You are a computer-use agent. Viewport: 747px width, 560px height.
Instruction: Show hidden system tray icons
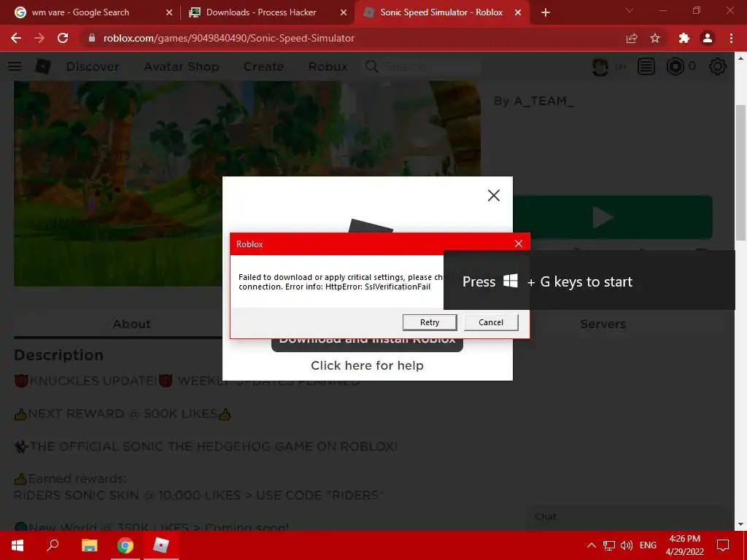pos(591,545)
